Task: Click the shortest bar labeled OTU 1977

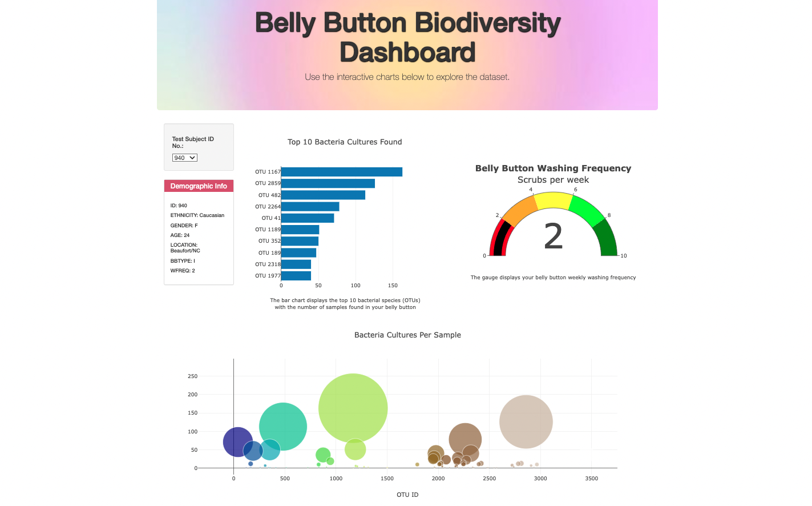Action: [295, 275]
